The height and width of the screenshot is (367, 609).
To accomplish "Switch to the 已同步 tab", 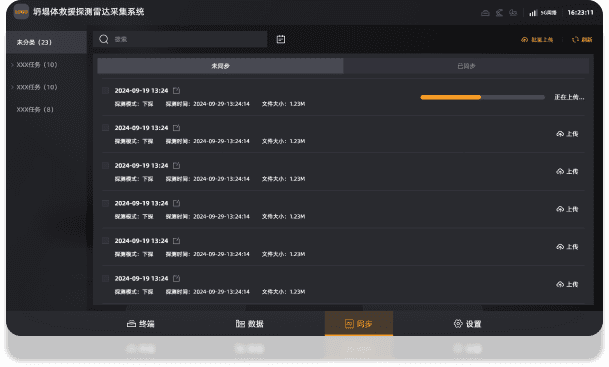I will (x=466, y=66).
